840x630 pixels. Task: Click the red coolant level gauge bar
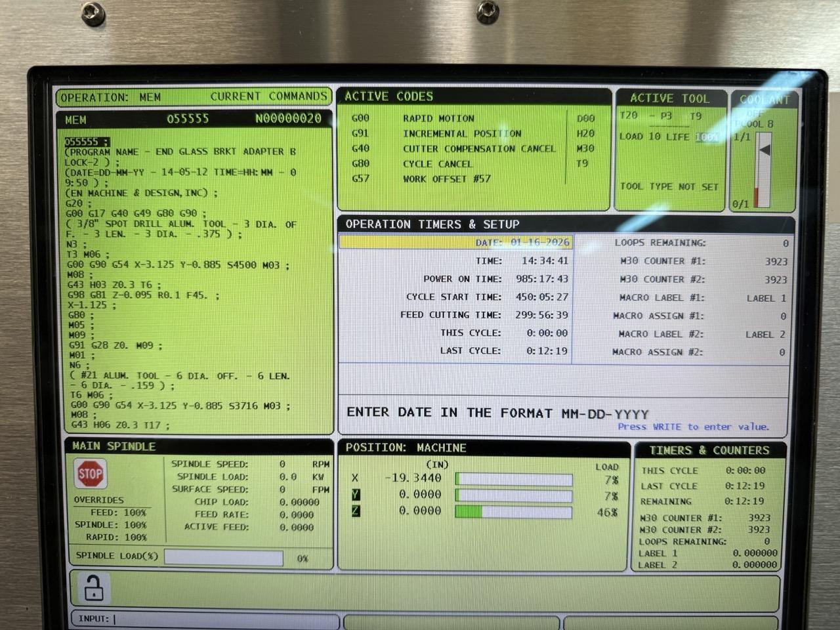point(757,197)
